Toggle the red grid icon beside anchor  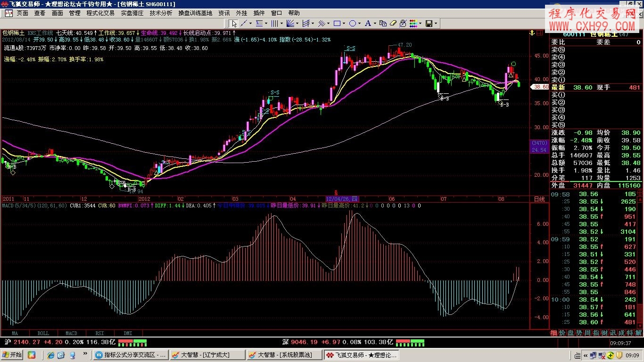[x=540, y=33]
